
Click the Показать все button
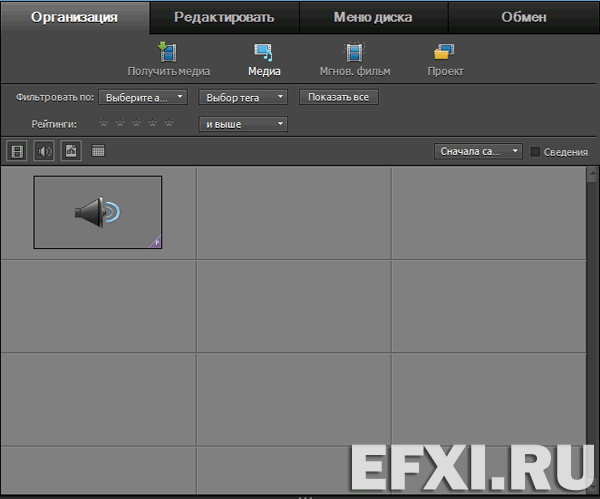(x=339, y=97)
